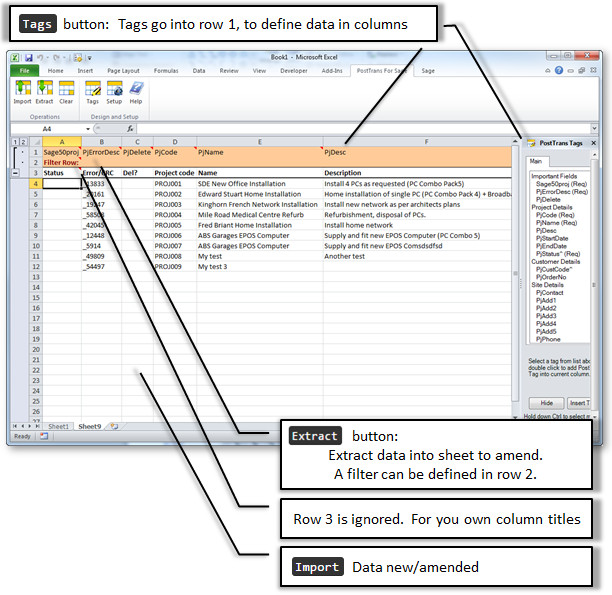Switch to the Insert ribbon tab
612x595 pixels.
point(85,71)
